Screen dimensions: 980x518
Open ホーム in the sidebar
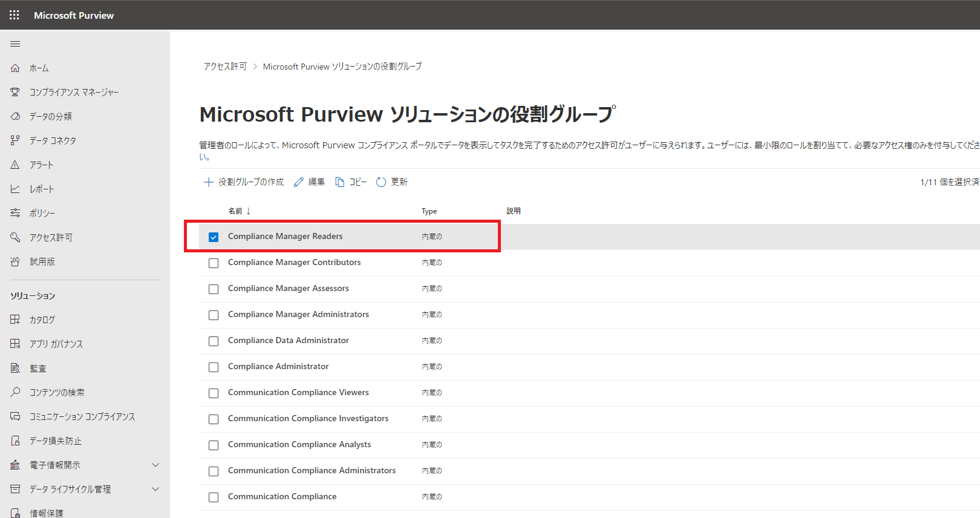click(39, 68)
